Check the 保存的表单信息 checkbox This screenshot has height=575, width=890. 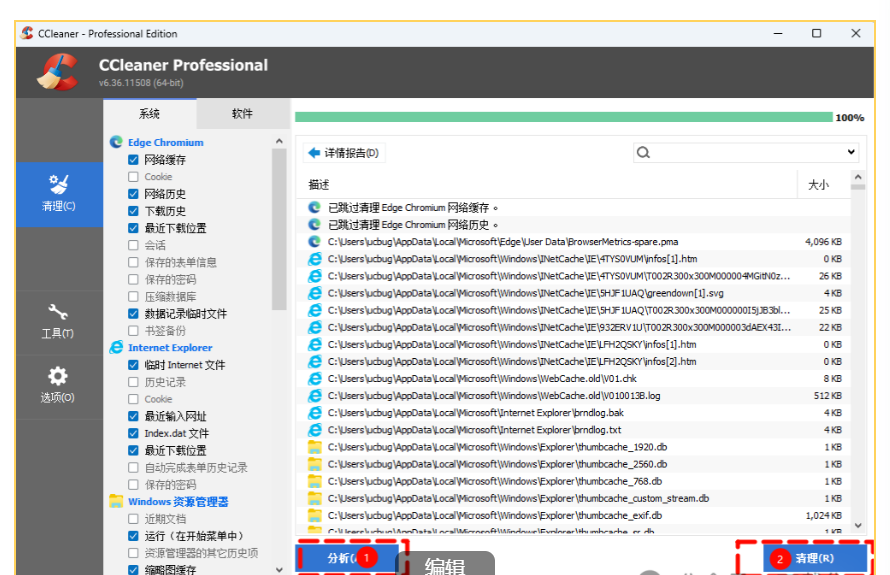tap(133, 262)
